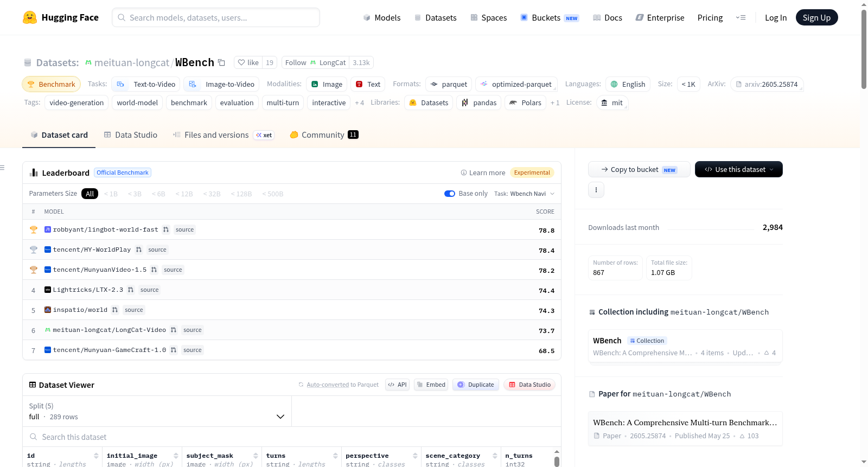Click the xet storage badge
The height and width of the screenshot is (467, 868).
(264, 135)
